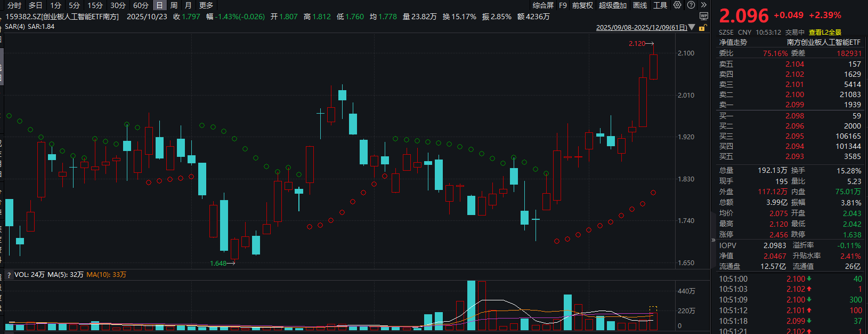Expand the double-chevron toolbar overflow
This screenshot has width=868, height=334.
[703, 5]
